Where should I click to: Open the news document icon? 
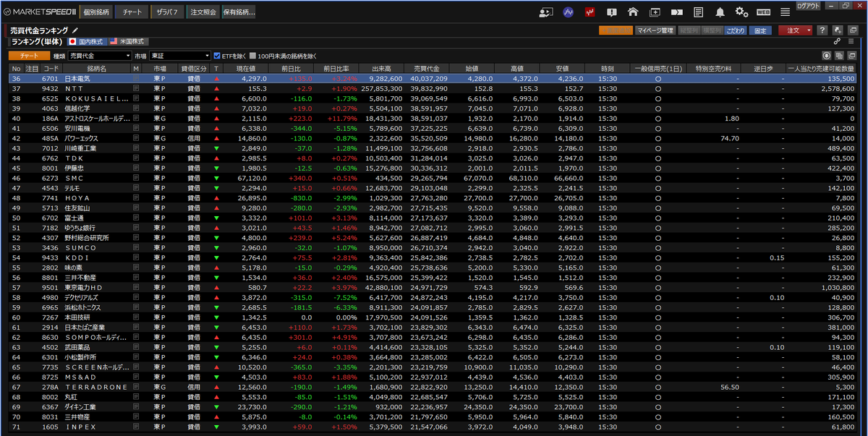[x=698, y=12]
